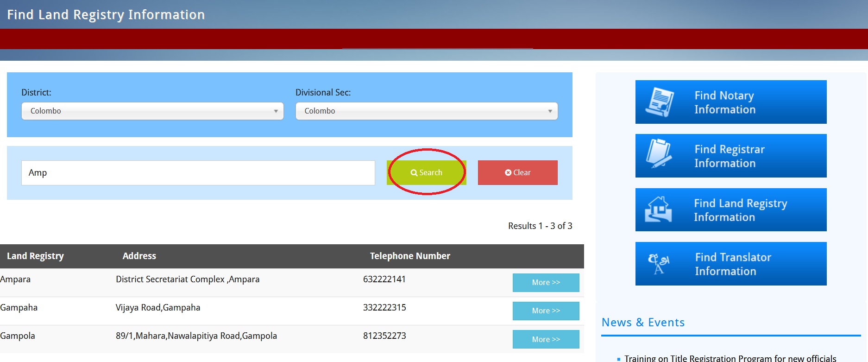Click the Find Notary document icon
Viewport: 868px width, 362px height.
click(660, 102)
